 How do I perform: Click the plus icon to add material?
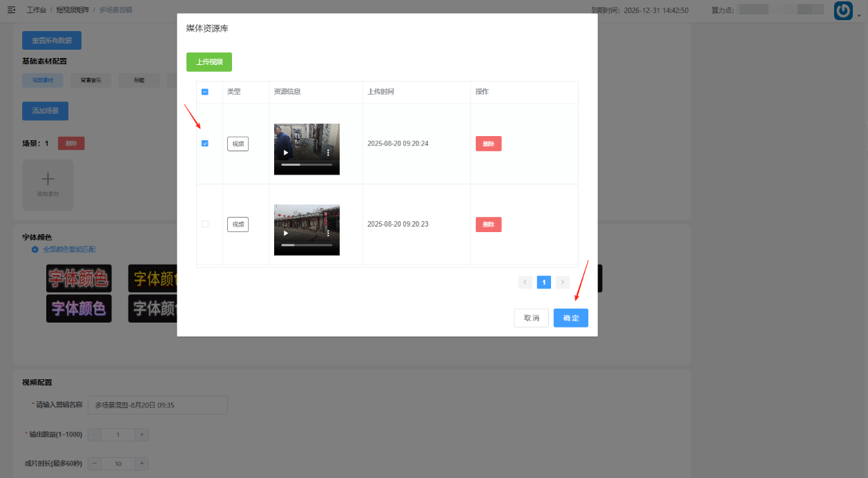coord(48,180)
